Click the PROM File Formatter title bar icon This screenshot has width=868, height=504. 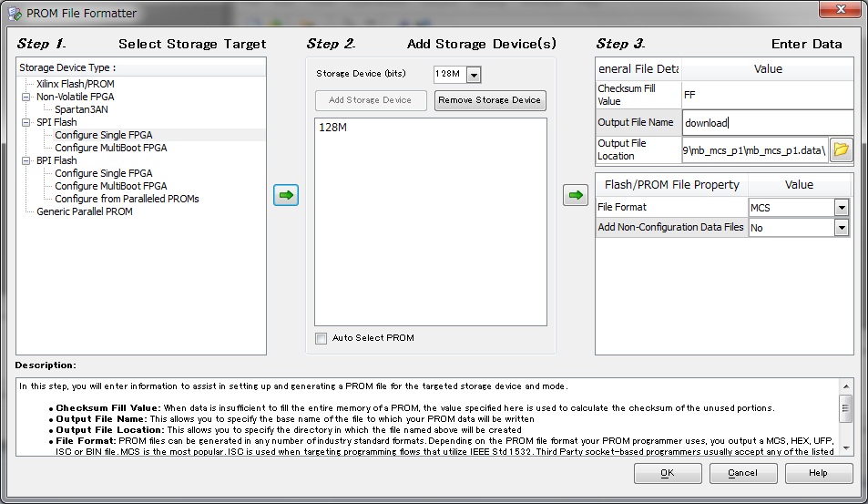point(15,14)
